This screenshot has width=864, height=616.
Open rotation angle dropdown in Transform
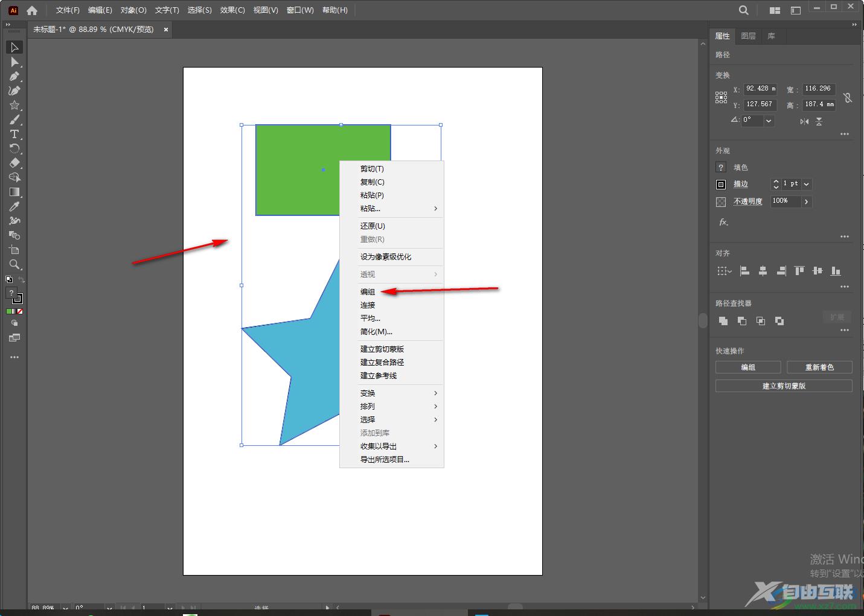[x=769, y=121]
